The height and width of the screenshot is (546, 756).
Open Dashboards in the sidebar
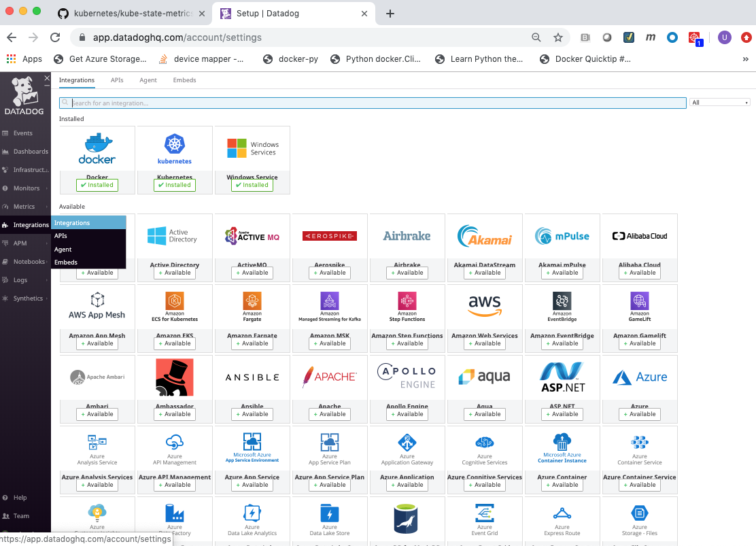31,152
